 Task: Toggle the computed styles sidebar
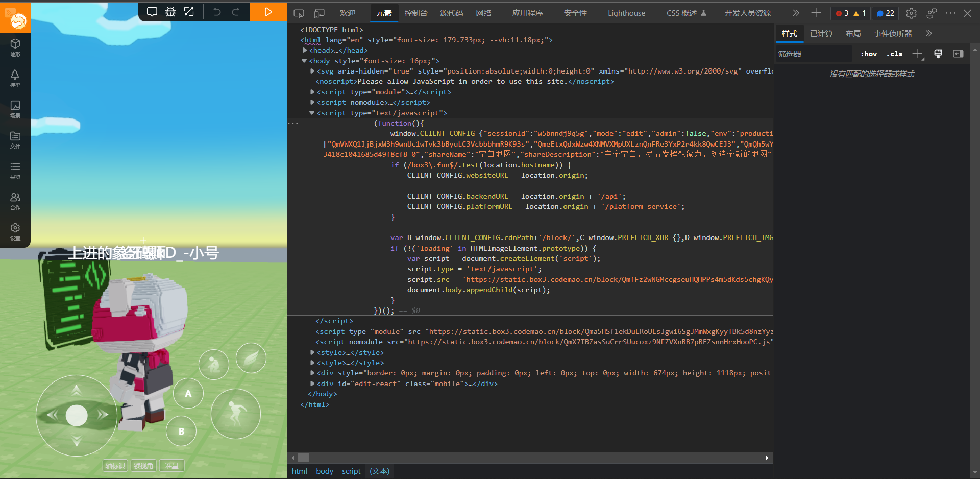tap(958, 54)
